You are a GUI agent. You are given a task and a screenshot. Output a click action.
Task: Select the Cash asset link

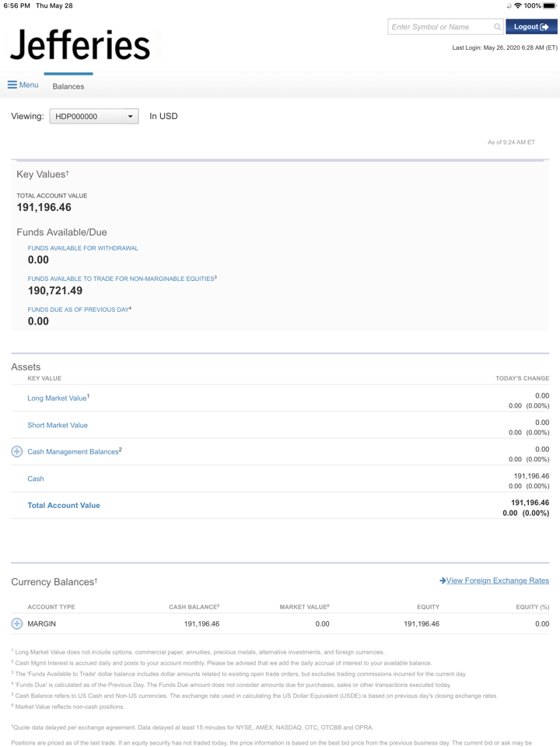click(36, 479)
